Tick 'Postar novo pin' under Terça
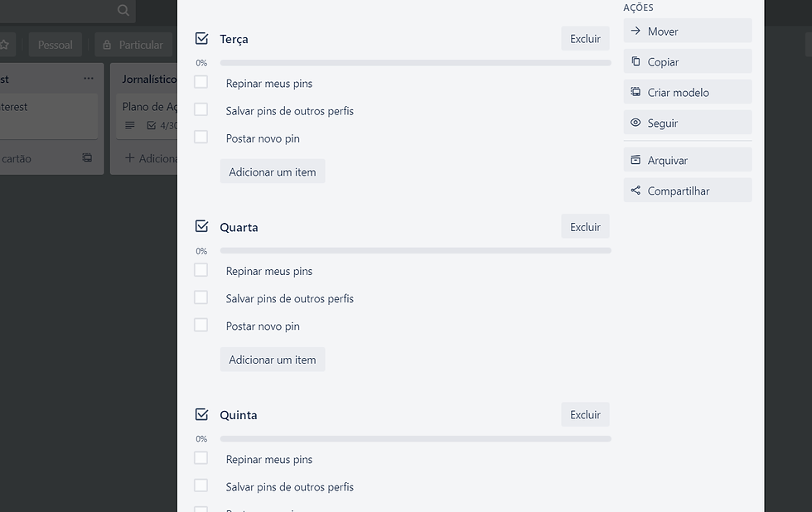 coord(201,138)
